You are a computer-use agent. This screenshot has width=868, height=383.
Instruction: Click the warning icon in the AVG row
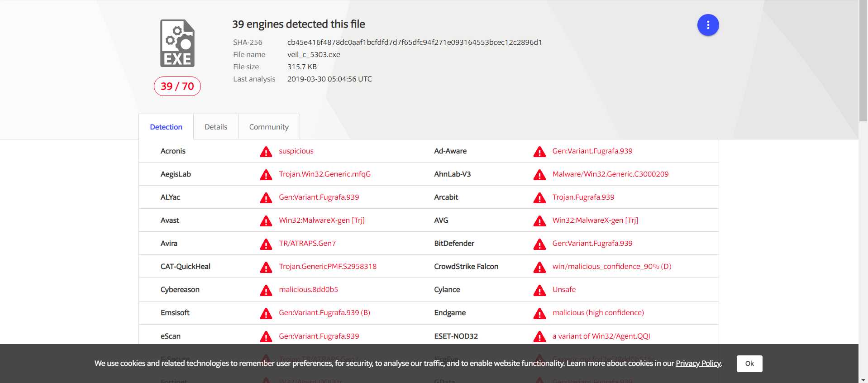(x=539, y=221)
